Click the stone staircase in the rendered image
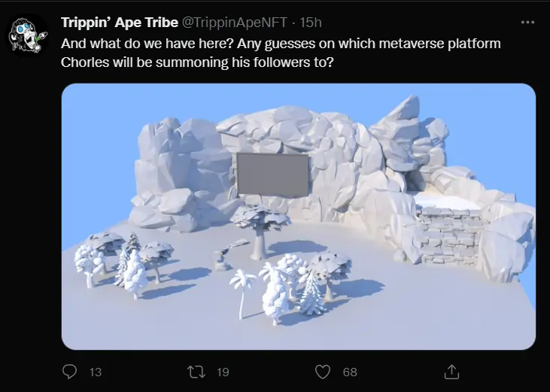This screenshot has height=392, width=550. coord(448,233)
